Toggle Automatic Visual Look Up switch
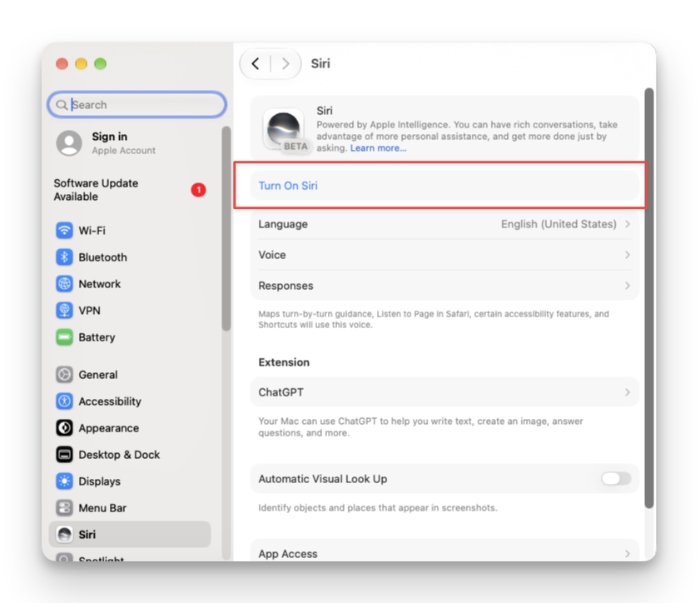Image resolution: width=700 pixels, height=603 pixels. [616, 479]
